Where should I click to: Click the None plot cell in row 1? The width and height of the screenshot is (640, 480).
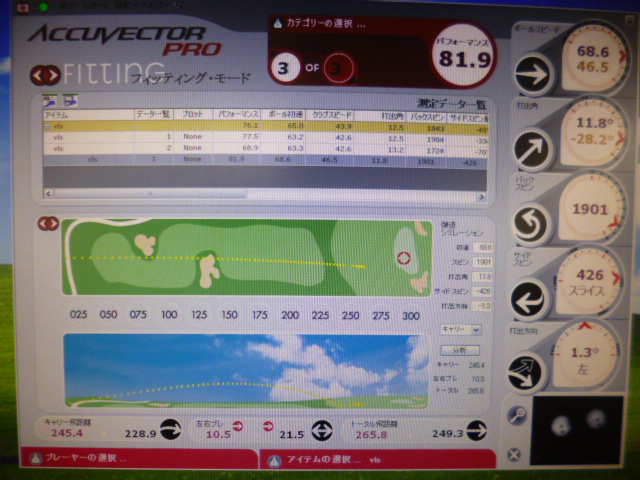click(192, 137)
